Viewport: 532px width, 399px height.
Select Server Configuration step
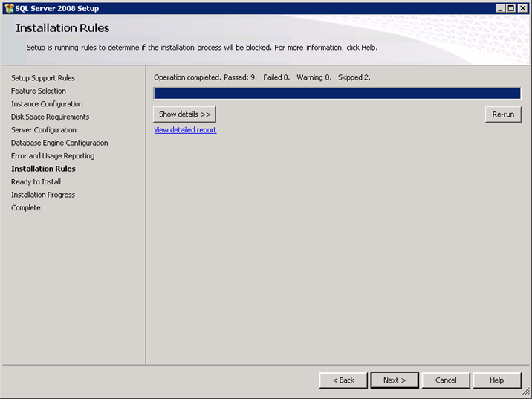point(43,129)
